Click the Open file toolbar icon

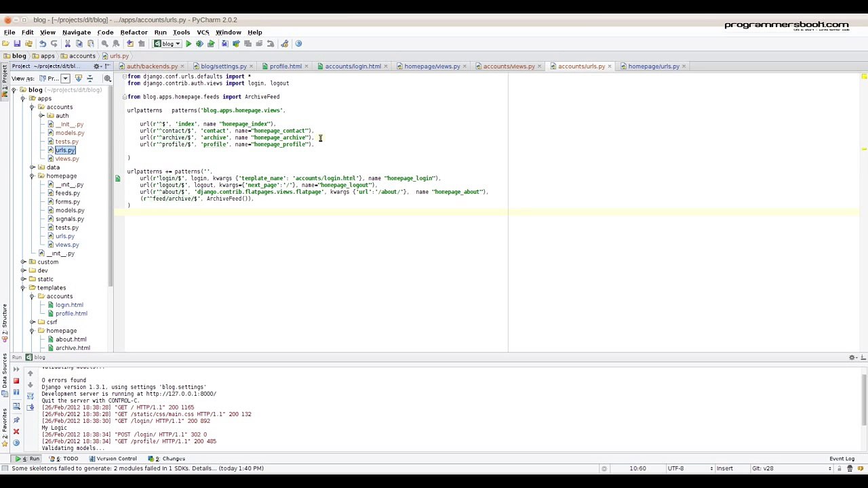6,44
